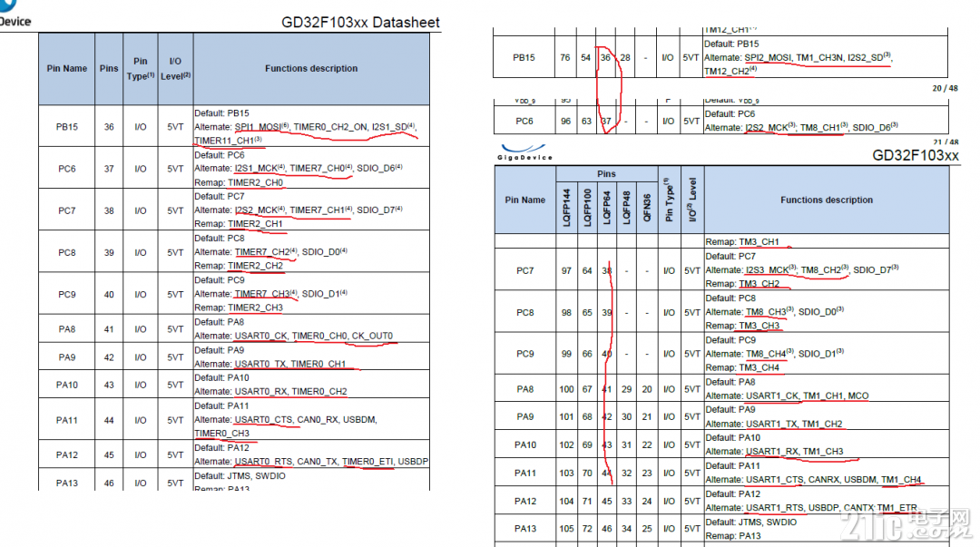Click the "USART0_RTS" function text
Image resolution: width=980 pixels, height=547 pixels.
click(263, 462)
